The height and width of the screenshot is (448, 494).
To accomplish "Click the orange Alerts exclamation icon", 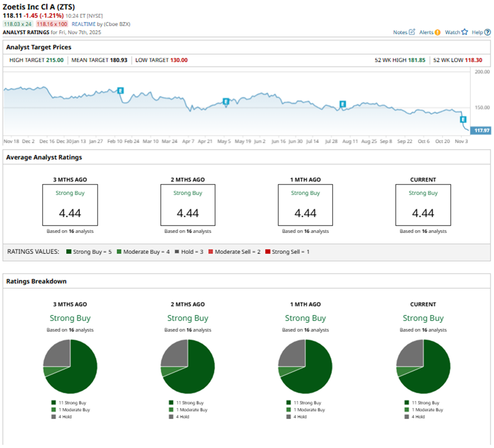I will (x=437, y=32).
